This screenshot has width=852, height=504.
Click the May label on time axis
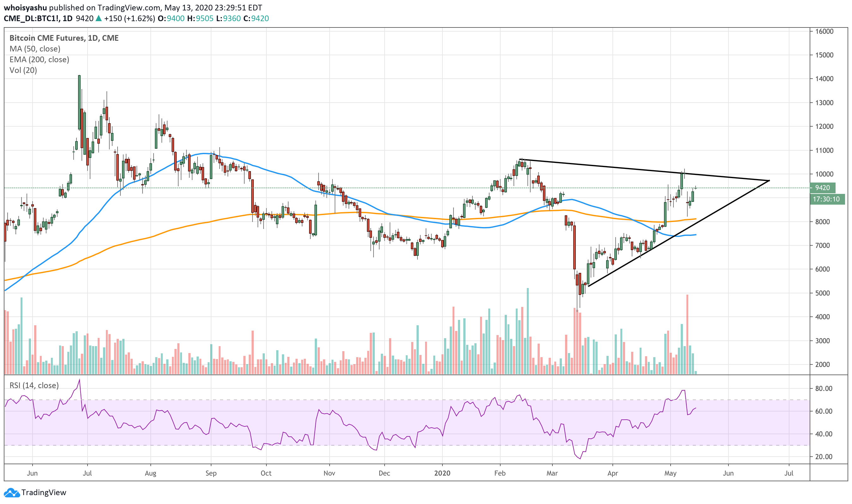click(x=670, y=473)
